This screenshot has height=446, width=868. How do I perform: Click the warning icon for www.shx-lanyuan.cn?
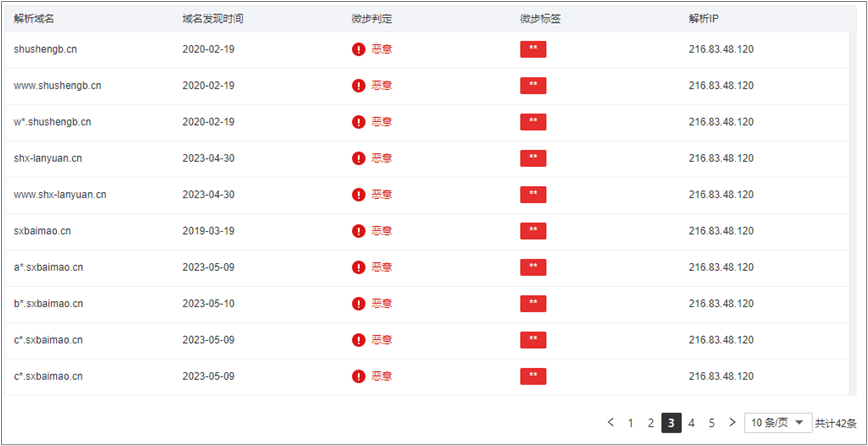358,195
